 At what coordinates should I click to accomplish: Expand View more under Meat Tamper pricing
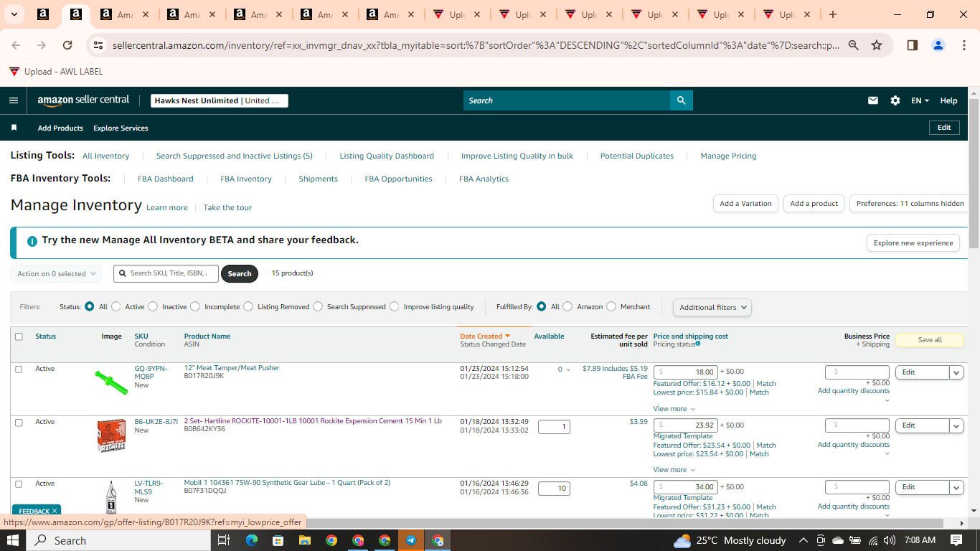click(674, 409)
